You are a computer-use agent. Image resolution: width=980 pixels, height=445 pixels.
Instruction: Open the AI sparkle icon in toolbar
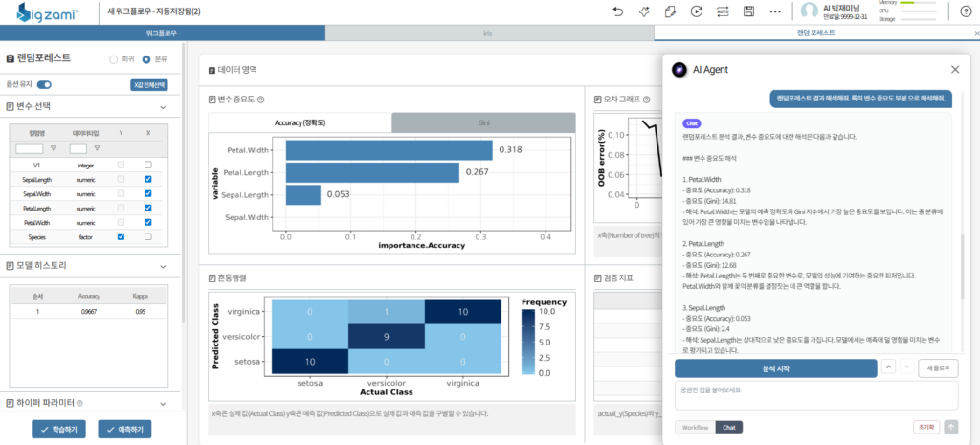tap(644, 11)
